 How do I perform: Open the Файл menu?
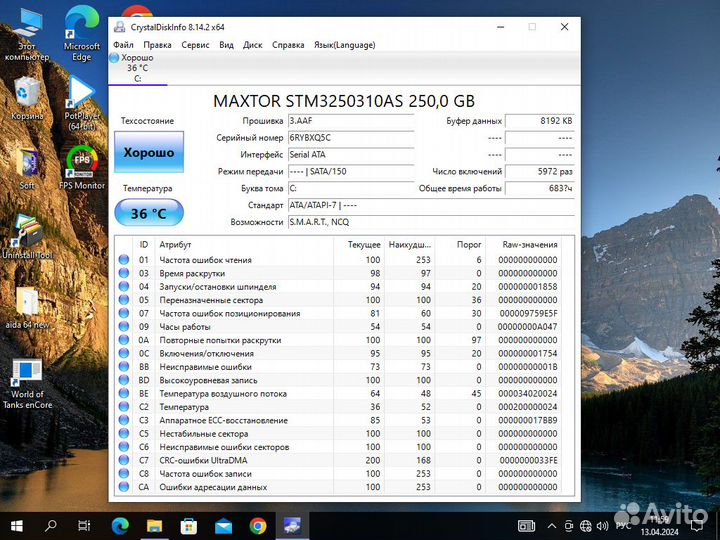tap(123, 45)
